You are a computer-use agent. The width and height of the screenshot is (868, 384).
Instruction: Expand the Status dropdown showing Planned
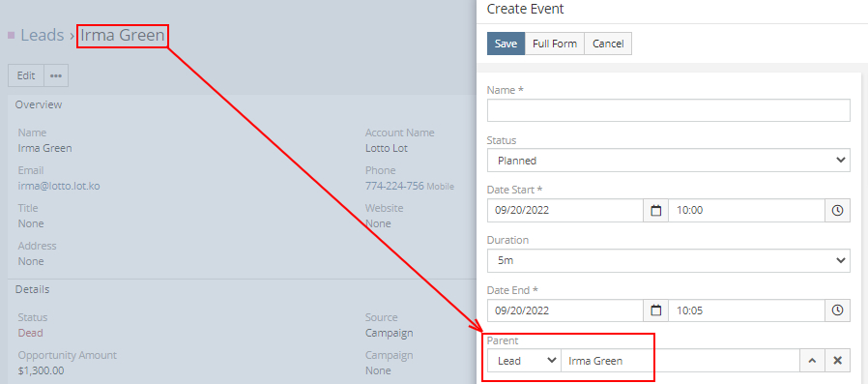coord(669,161)
